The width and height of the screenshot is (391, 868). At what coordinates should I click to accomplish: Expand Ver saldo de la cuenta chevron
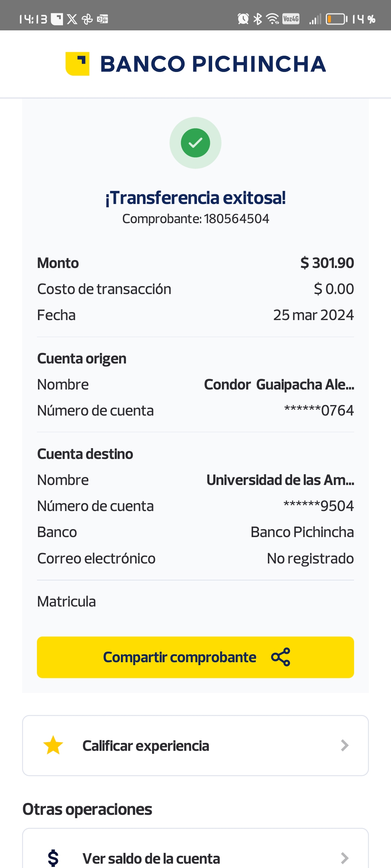coord(345,858)
